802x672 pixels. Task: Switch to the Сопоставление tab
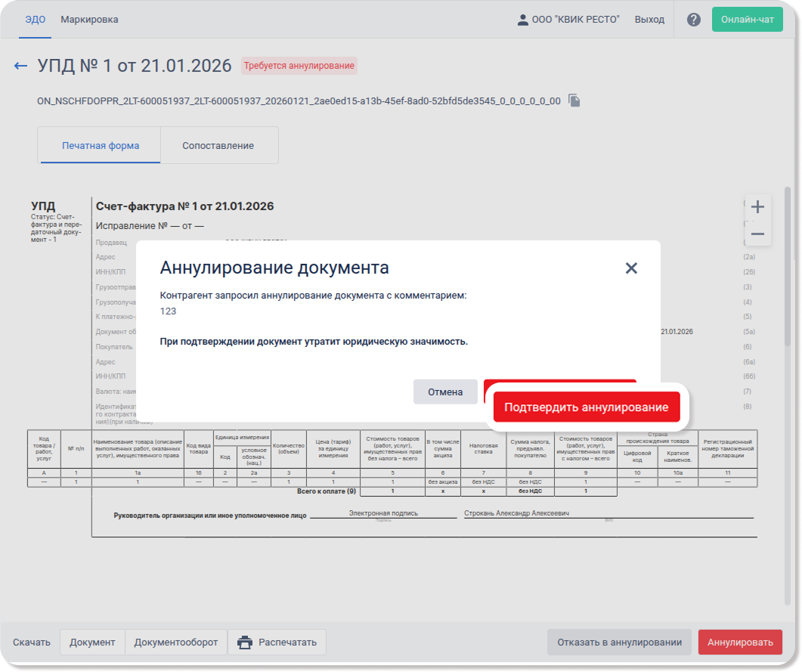tap(218, 145)
